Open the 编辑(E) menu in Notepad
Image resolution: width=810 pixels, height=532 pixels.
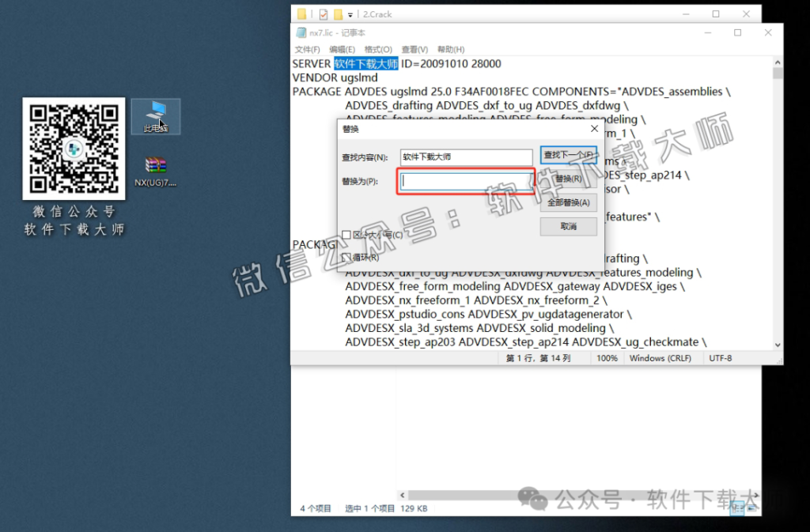342,49
